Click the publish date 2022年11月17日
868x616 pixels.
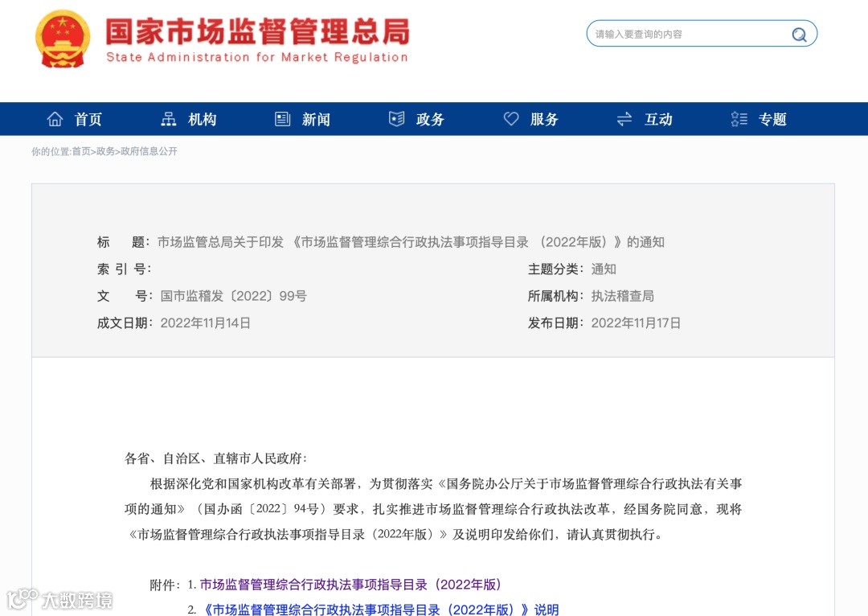coord(636,323)
